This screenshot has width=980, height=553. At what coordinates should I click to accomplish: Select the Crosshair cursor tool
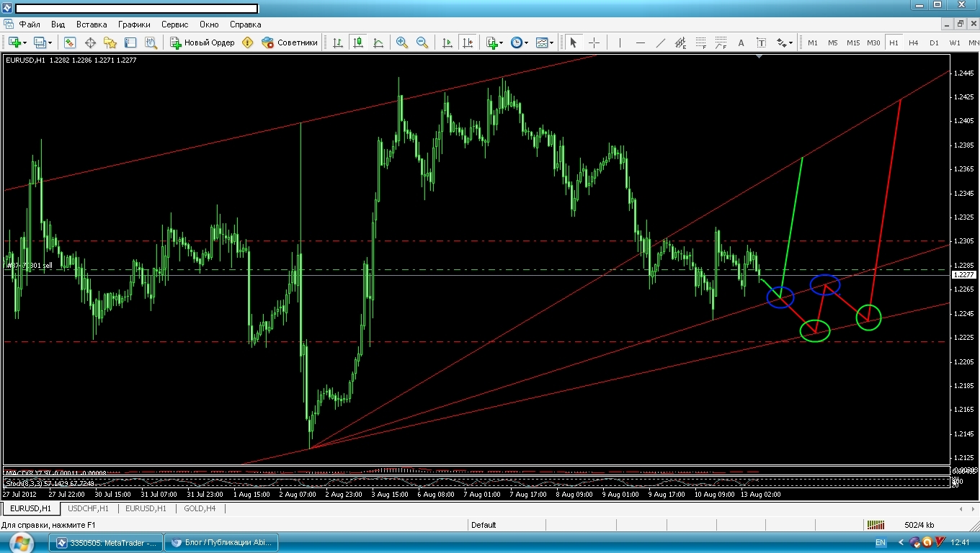tap(594, 43)
